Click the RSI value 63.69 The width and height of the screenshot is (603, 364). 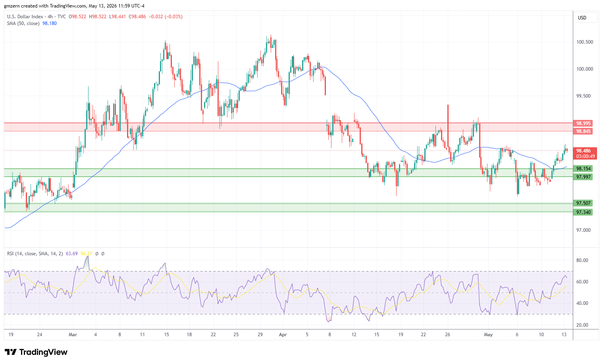click(x=71, y=253)
